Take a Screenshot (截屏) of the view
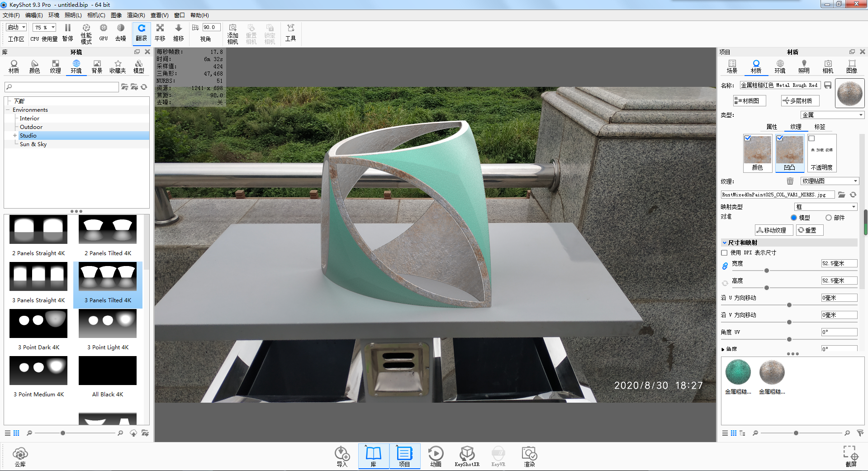The image size is (868, 471). point(851,456)
